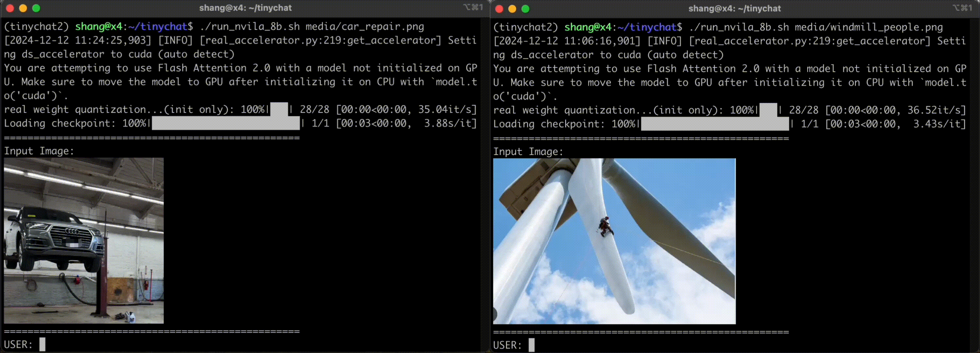This screenshot has width=980, height=353.
Task: Focus the USER prompt cursor in right terminal
Action: click(531, 345)
